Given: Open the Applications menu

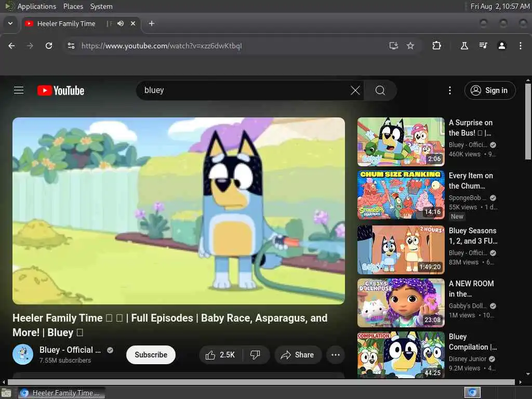Looking at the screenshot, I should [37, 6].
